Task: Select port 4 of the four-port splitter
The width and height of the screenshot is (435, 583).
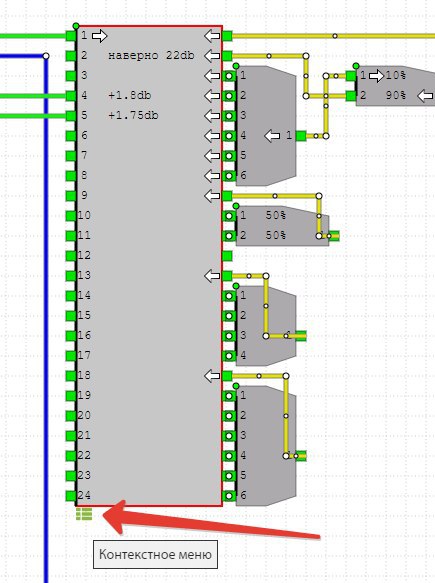Action: [229, 356]
